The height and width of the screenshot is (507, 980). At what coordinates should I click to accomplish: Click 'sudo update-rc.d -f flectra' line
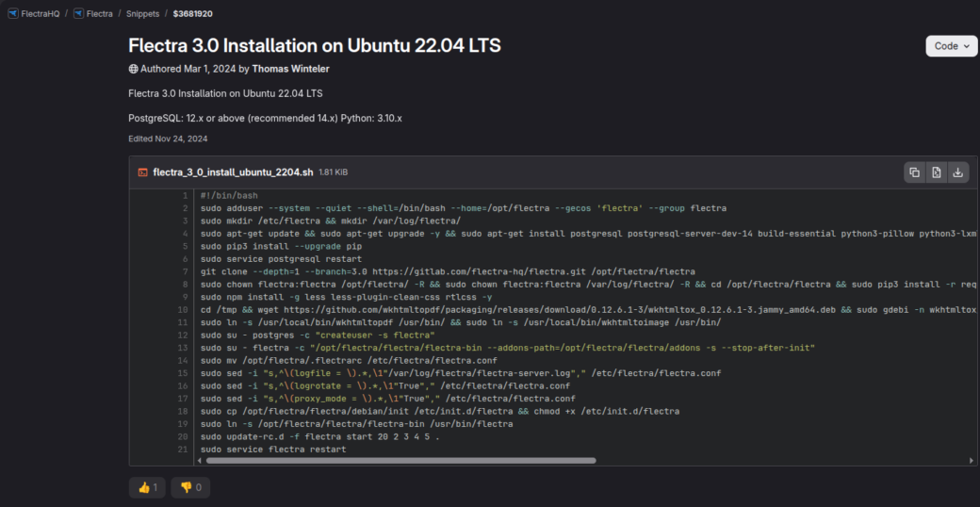click(320, 437)
